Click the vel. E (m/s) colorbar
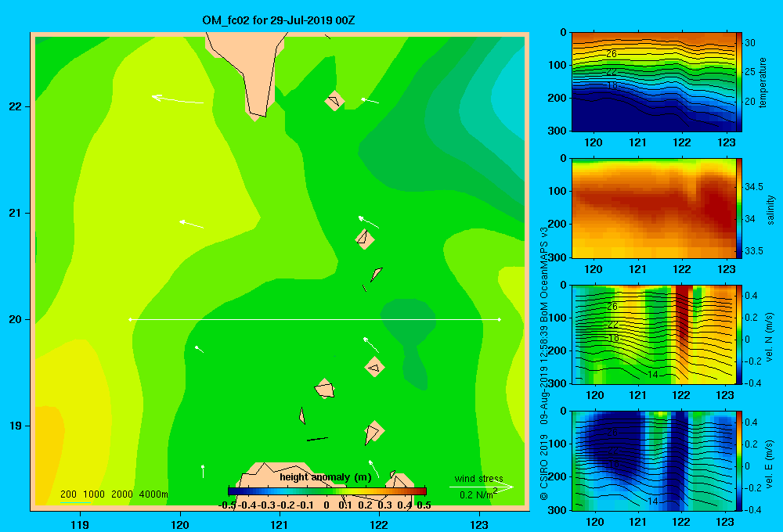 pos(739,461)
